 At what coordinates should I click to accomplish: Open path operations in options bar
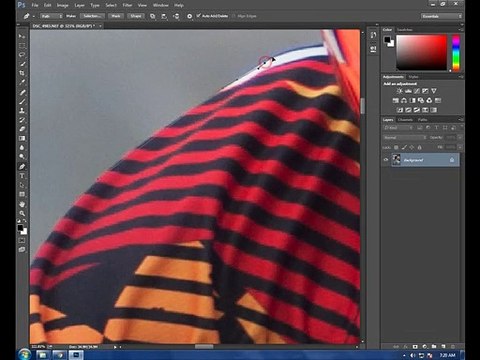153,16
